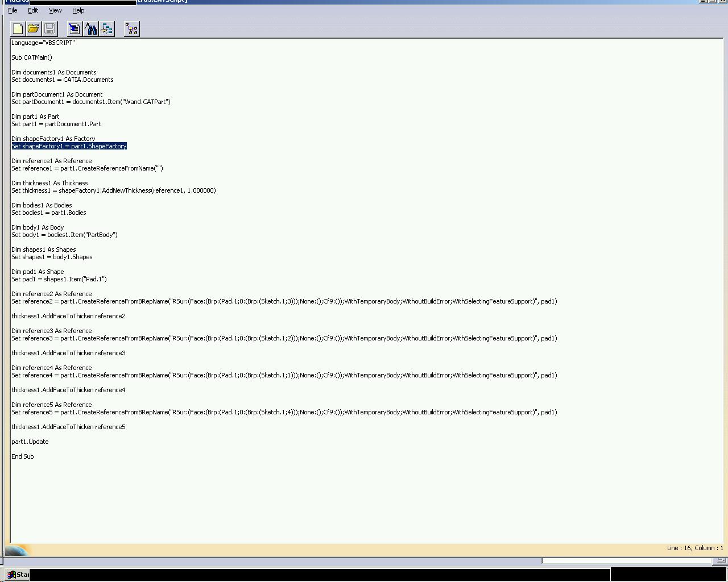Click the Dim shapes1 As Shapes line
Image resolution: width=728 pixels, height=582 pixels.
pos(44,250)
